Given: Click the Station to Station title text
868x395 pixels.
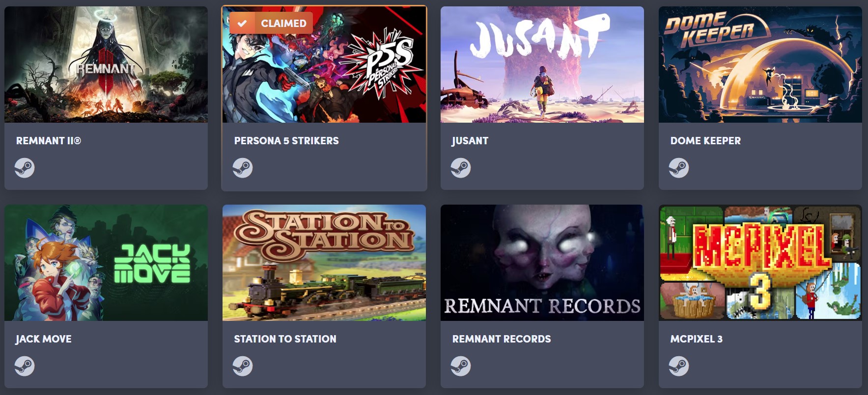Looking at the screenshot, I should click(285, 339).
